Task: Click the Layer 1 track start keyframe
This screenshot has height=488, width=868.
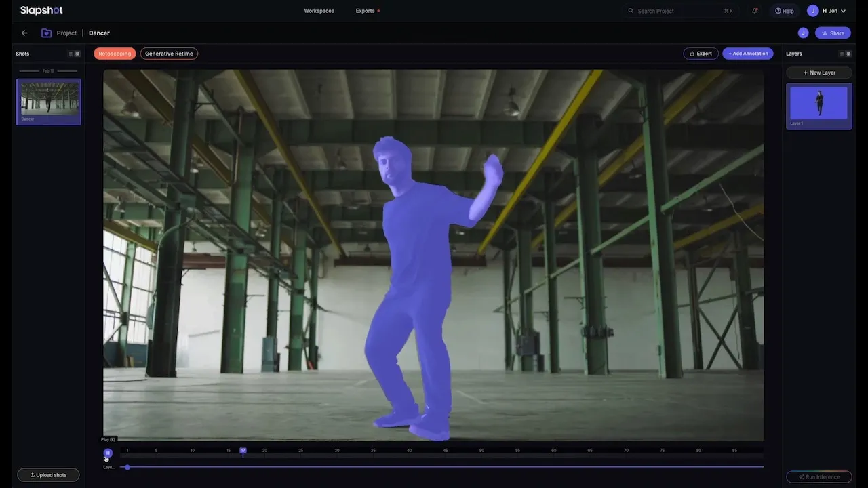Action: [x=127, y=467]
